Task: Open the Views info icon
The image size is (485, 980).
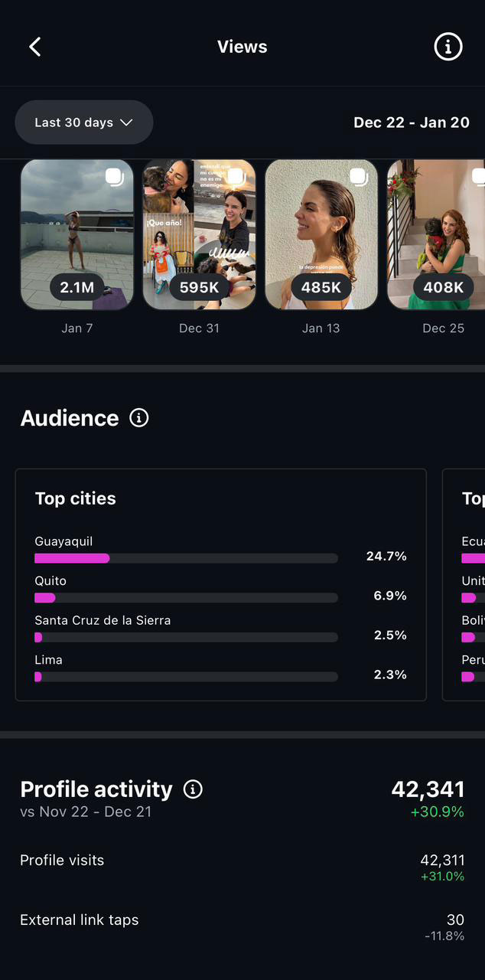Action: click(448, 47)
